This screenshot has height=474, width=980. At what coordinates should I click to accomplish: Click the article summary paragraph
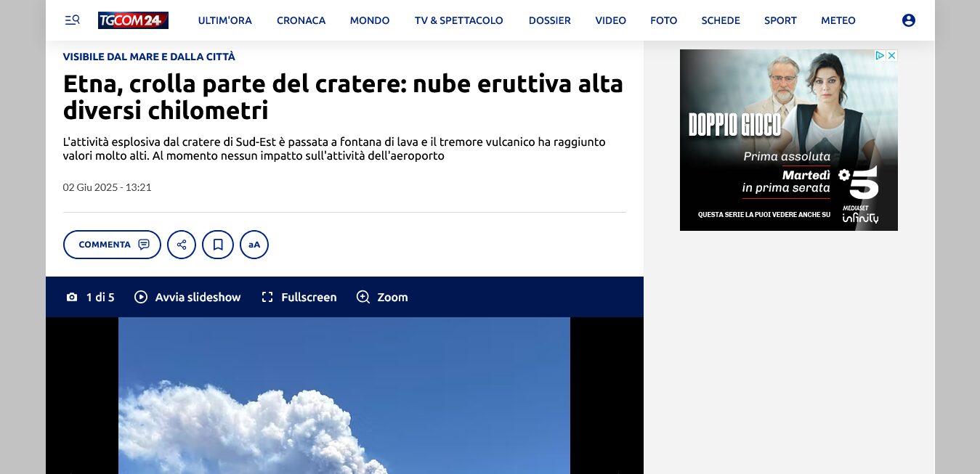click(334, 149)
